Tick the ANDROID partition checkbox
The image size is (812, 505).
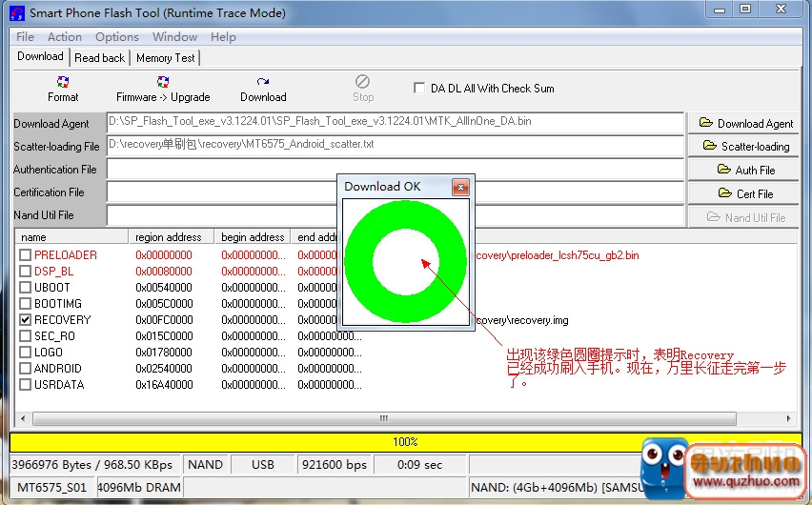[26, 369]
